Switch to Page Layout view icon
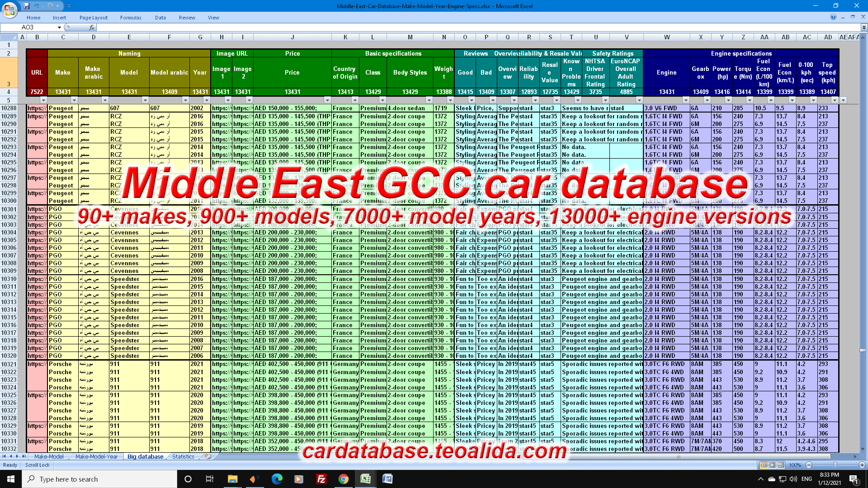The width and height of the screenshot is (868, 488). tap(773, 465)
